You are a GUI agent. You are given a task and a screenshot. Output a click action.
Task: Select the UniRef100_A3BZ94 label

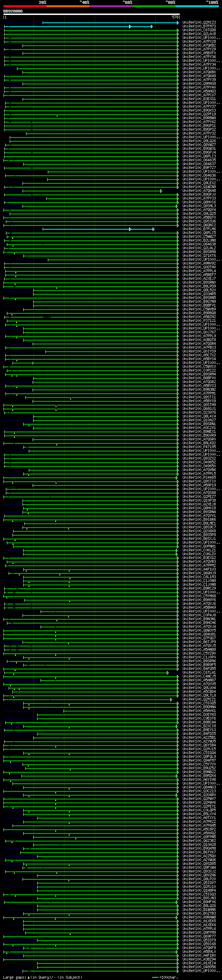click(x=199, y=959)
